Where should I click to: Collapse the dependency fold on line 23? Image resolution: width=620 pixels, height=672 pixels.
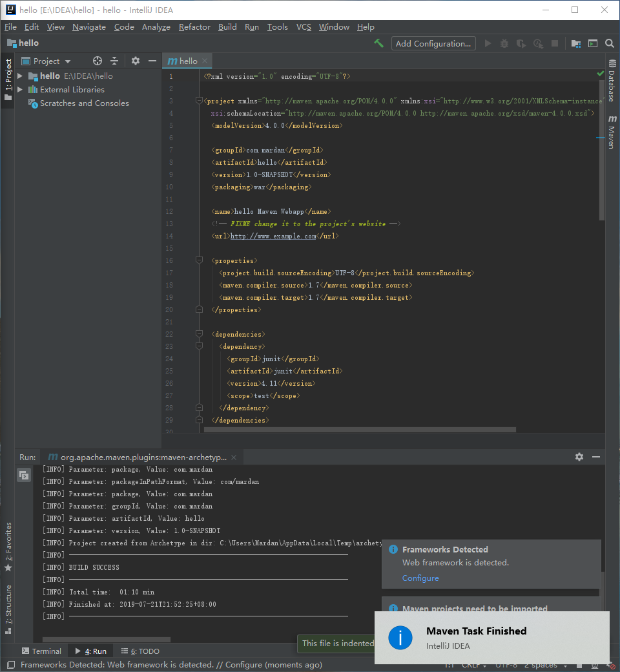click(x=199, y=346)
